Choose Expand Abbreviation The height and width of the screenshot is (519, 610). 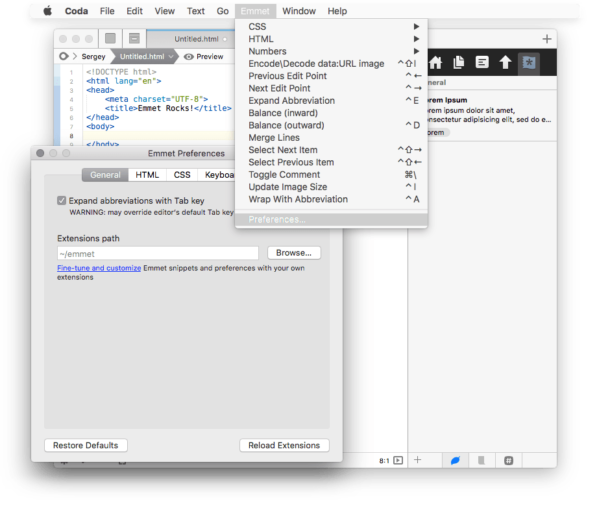(x=331, y=100)
